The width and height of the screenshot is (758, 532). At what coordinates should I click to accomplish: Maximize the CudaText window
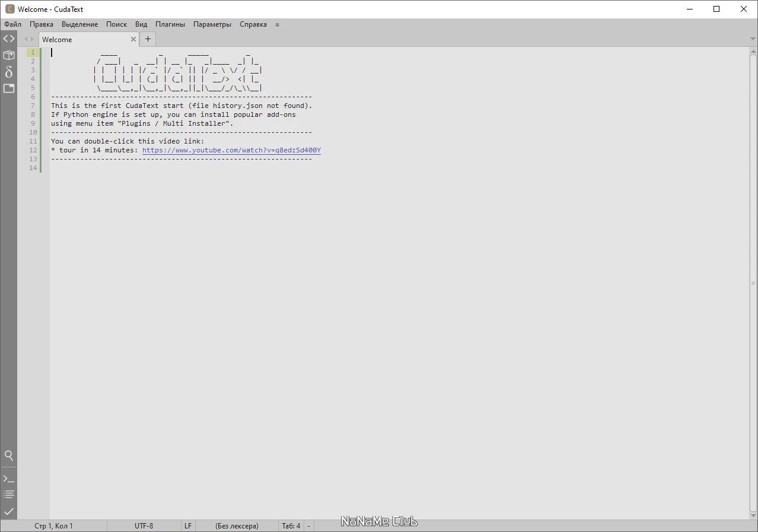tap(716, 9)
